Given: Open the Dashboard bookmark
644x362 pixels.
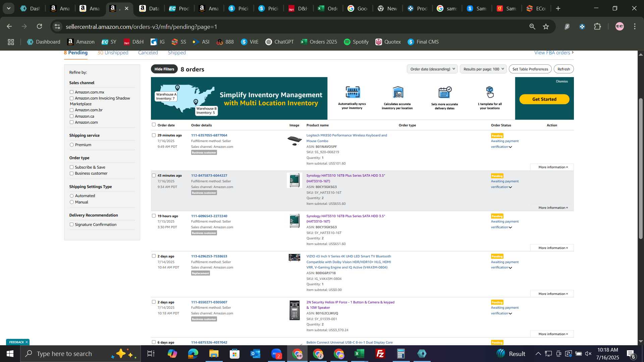Looking at the screenshot, I should [x=44, y=42].
